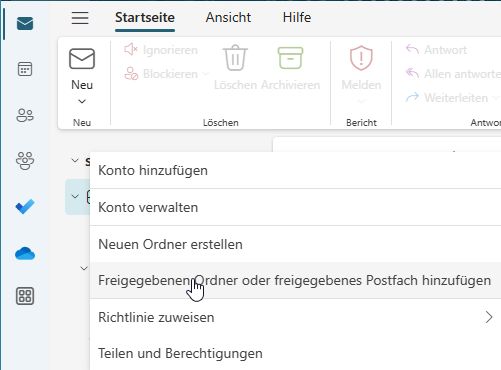This screenshot has height=370, width=501.
Task: Click the Löschen trash can icon
Action: tap(235, 58)
